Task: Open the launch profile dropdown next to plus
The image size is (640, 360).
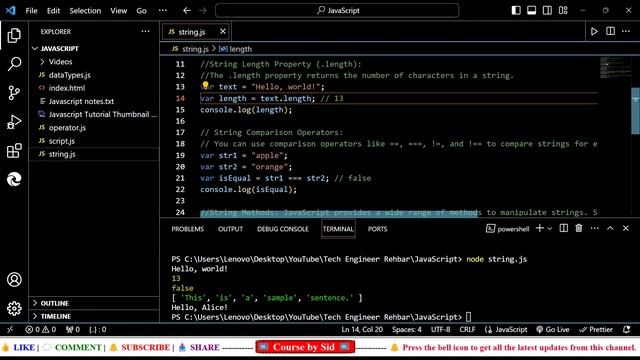Action: coord(550,229)
